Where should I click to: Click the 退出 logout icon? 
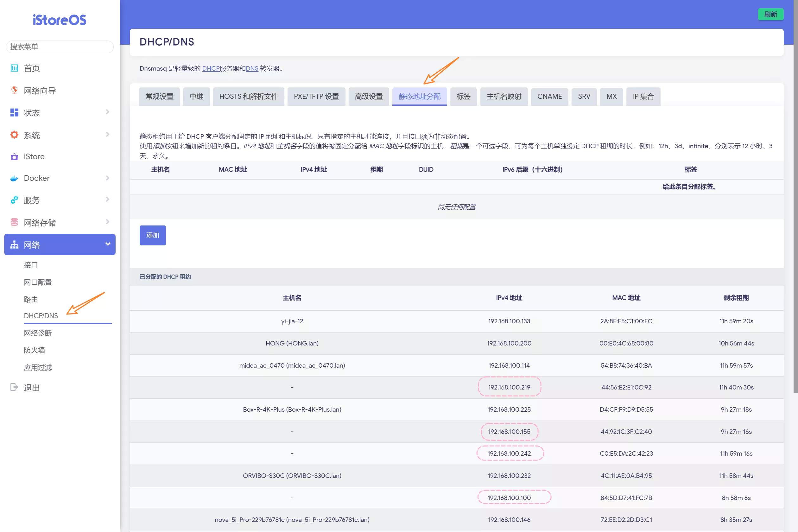14,387
